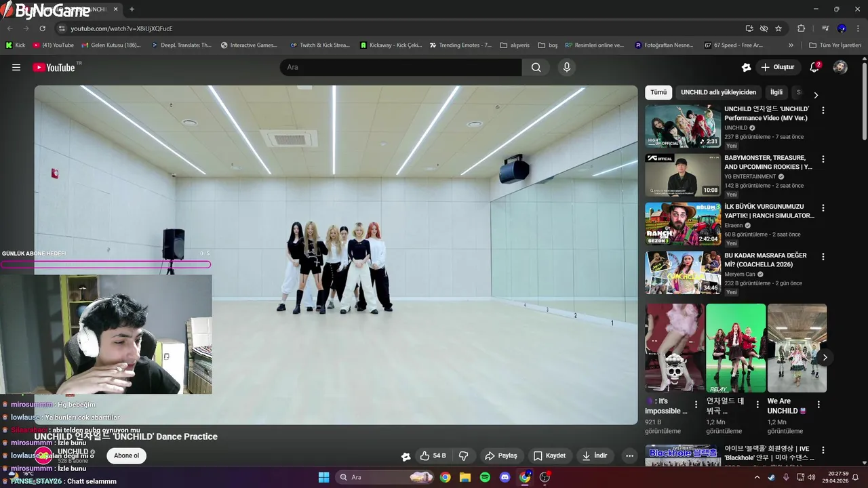Open the Windows Start menu
868x488 pixels.
(323, 477)
